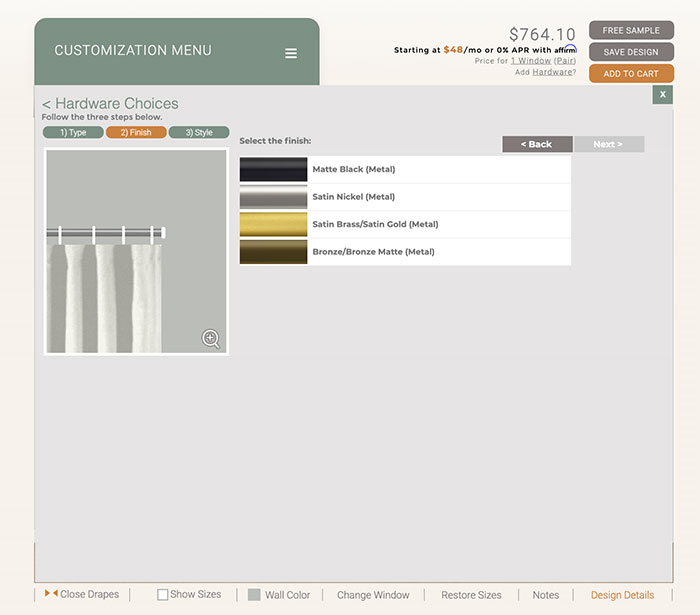Viewport: 700px width, 615px height.
Task: Select the Matte Black finish swatch
Action: pyautogui.click(x=273, y=170)
